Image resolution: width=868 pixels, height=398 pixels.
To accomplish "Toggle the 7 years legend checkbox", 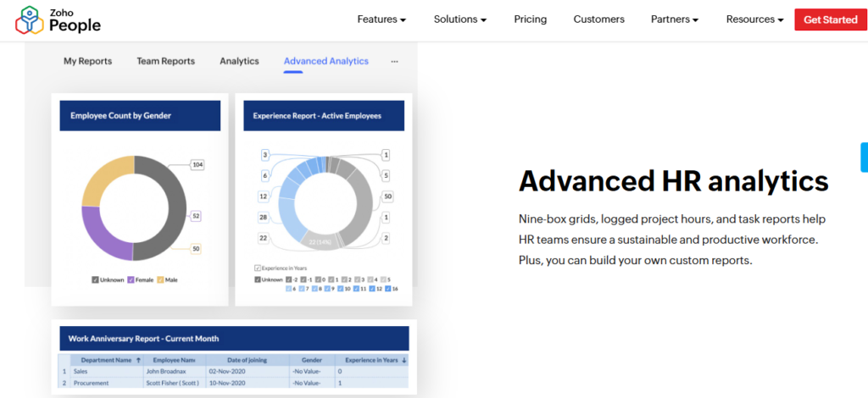I will click(x=302, y=289).
